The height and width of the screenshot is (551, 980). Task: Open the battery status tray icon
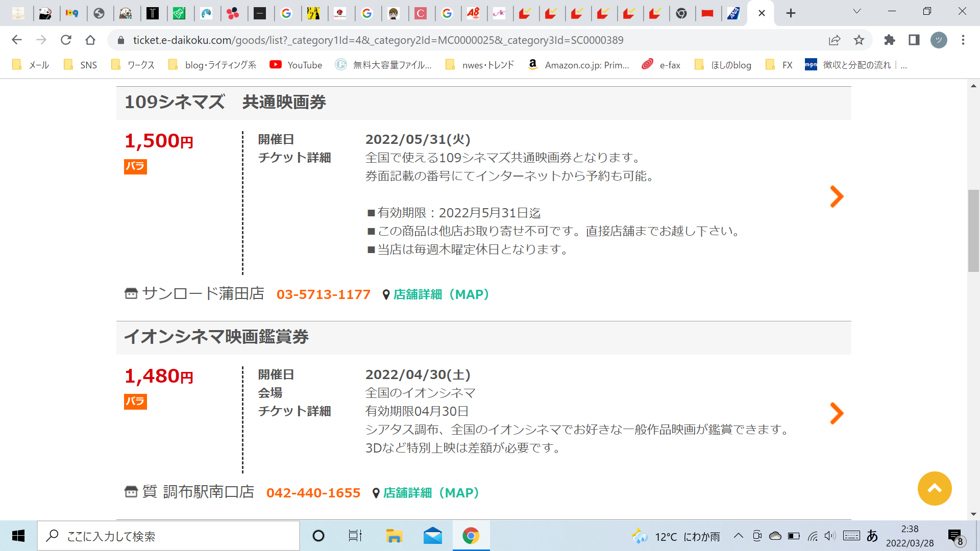click(x=794, y=536)
